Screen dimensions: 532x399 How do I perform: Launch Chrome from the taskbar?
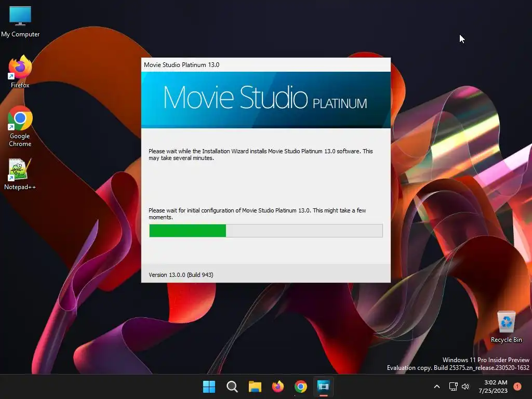(301, 387)
